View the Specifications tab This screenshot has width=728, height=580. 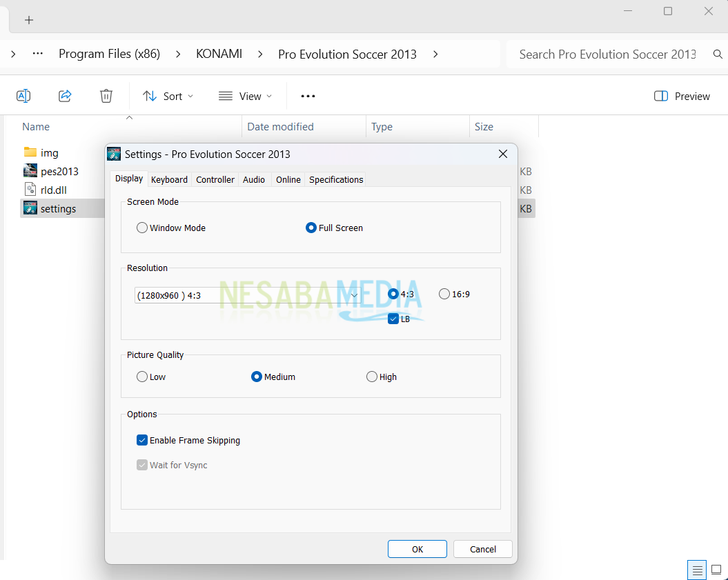336,179
